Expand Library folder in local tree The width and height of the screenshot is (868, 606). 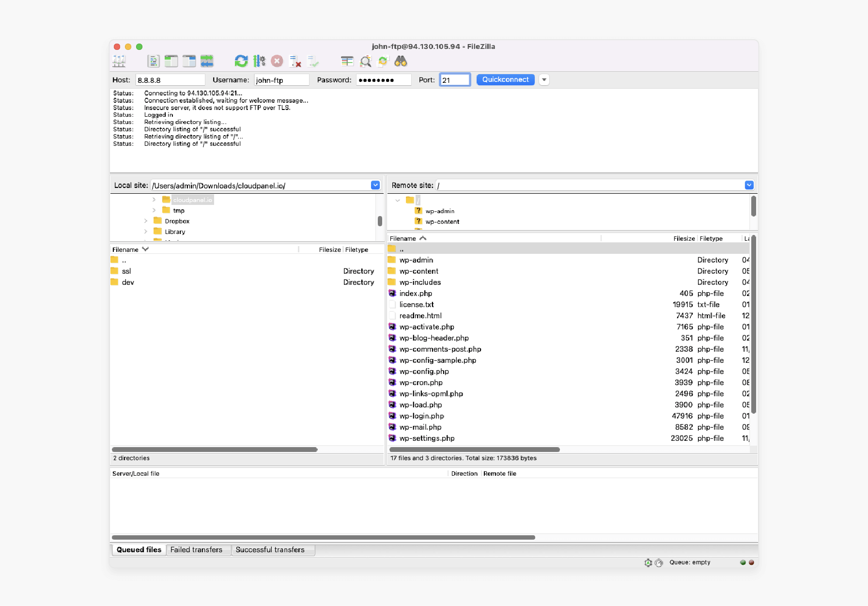146,232
